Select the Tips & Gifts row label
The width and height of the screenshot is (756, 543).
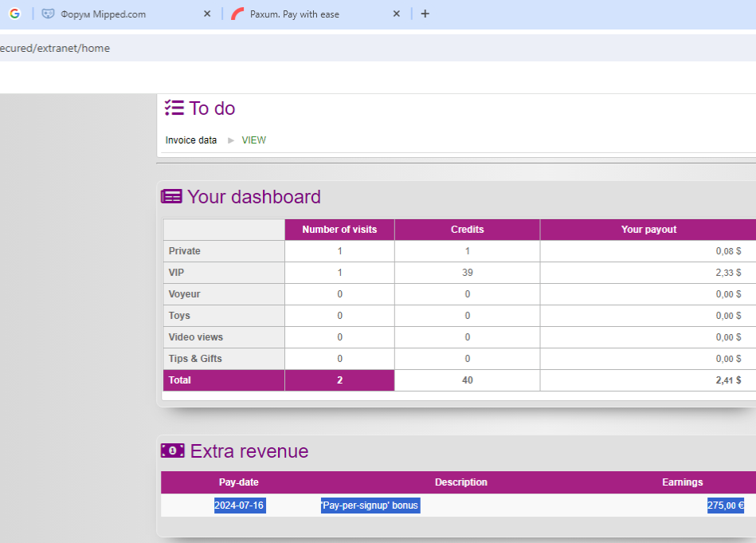pos(195,359)
